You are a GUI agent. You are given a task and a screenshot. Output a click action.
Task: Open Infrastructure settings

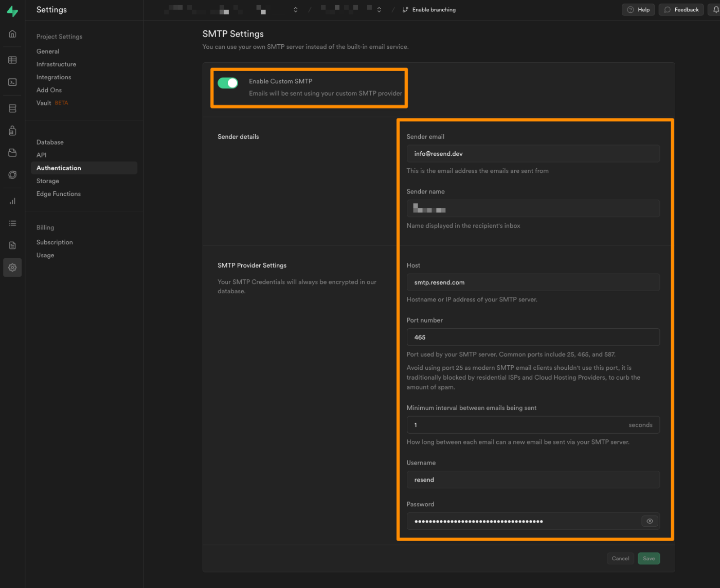point(56,64)
